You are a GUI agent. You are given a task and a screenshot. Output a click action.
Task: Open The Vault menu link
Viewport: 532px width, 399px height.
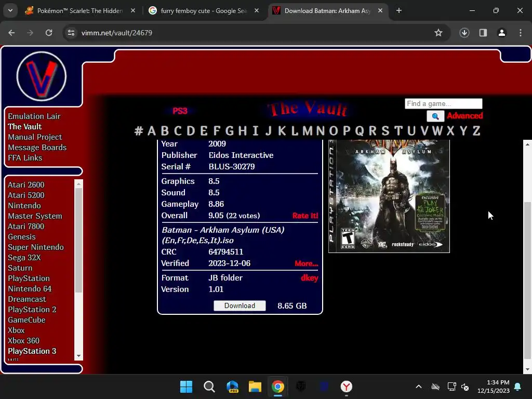[25, 127]
